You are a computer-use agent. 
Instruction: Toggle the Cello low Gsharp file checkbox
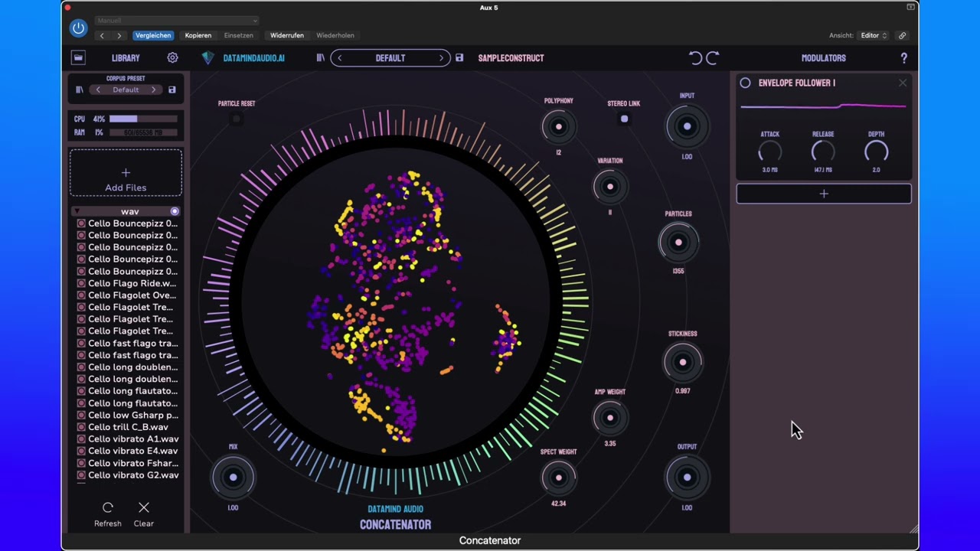(x=81, y=415)
